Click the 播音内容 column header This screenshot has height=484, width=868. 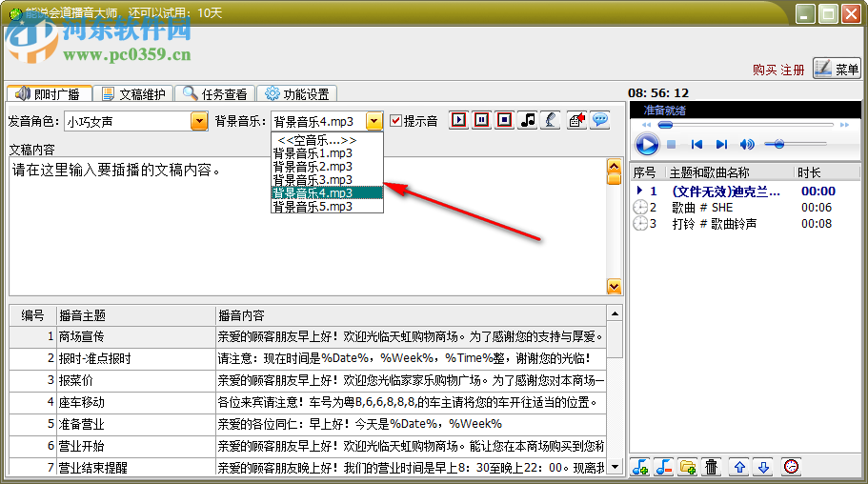(x=411, y=315)
